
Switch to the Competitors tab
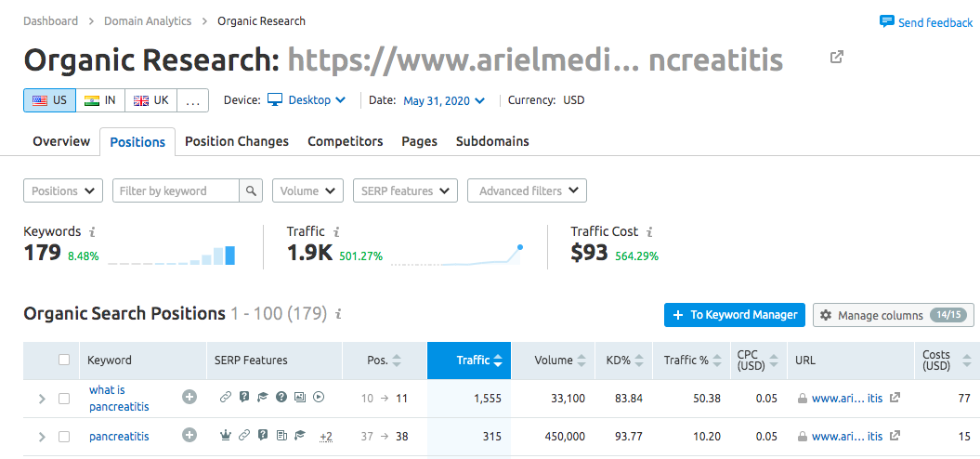pos(345,141)
